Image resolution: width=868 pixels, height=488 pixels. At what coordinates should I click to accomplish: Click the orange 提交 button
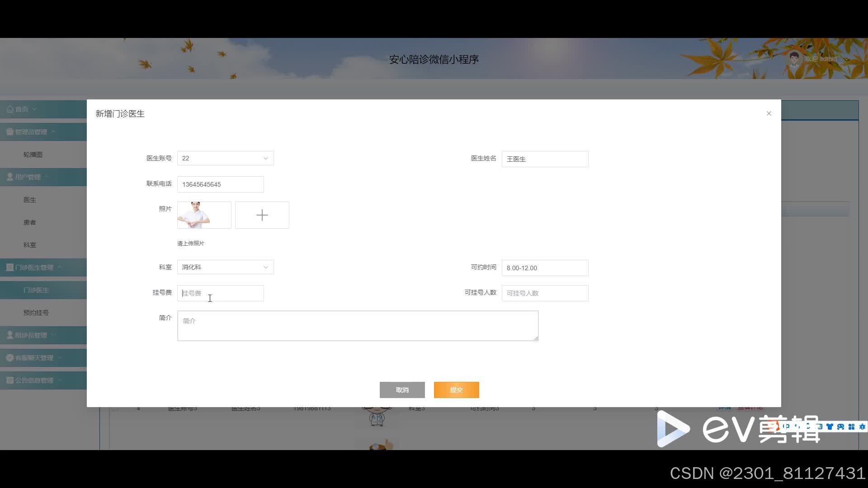[457, 390]
